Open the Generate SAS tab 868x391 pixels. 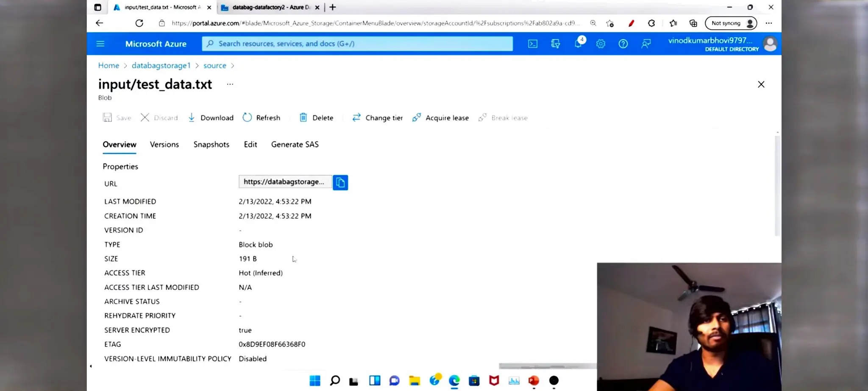click(x=295, y=145)
